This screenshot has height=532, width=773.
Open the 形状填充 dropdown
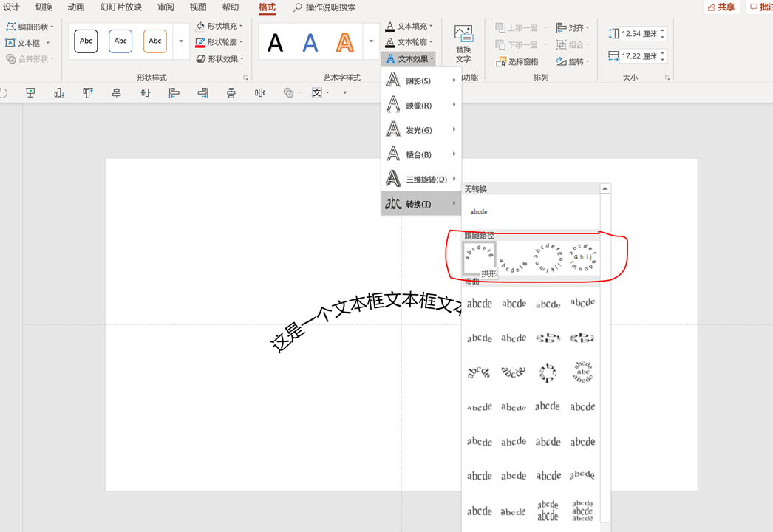219,26
